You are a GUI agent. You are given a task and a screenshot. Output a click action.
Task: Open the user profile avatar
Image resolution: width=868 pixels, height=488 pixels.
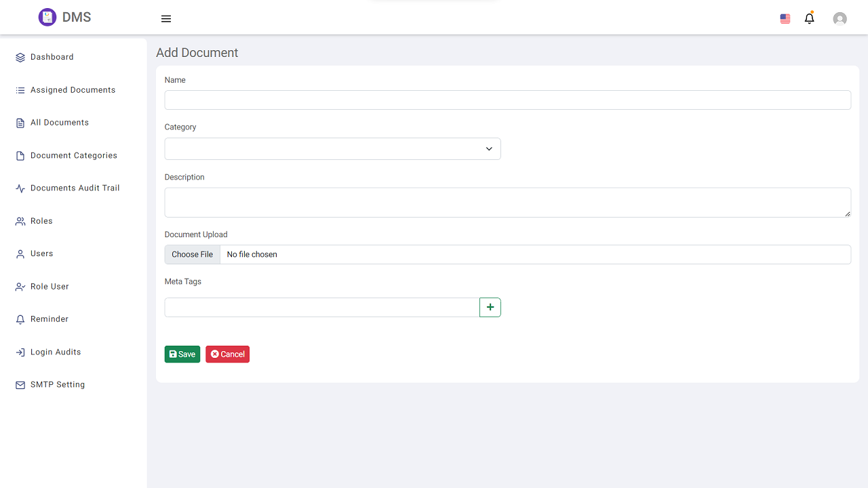click(840, 19)
